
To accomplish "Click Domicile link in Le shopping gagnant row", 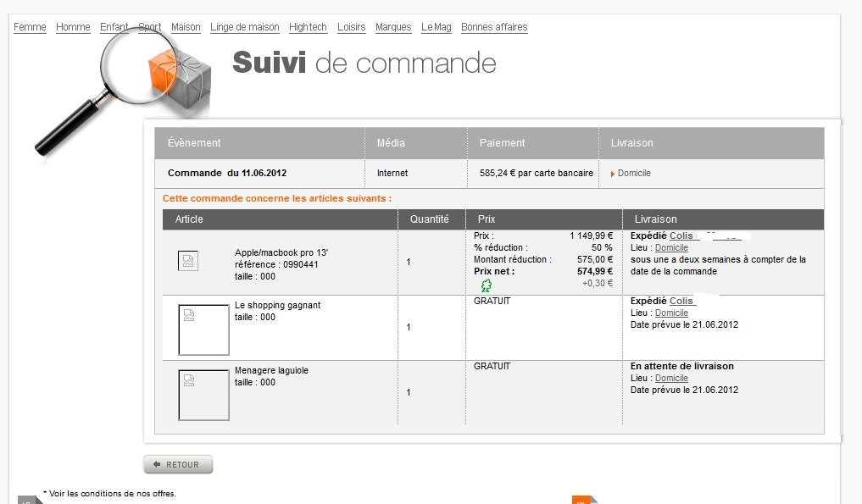I will [671, 313].
